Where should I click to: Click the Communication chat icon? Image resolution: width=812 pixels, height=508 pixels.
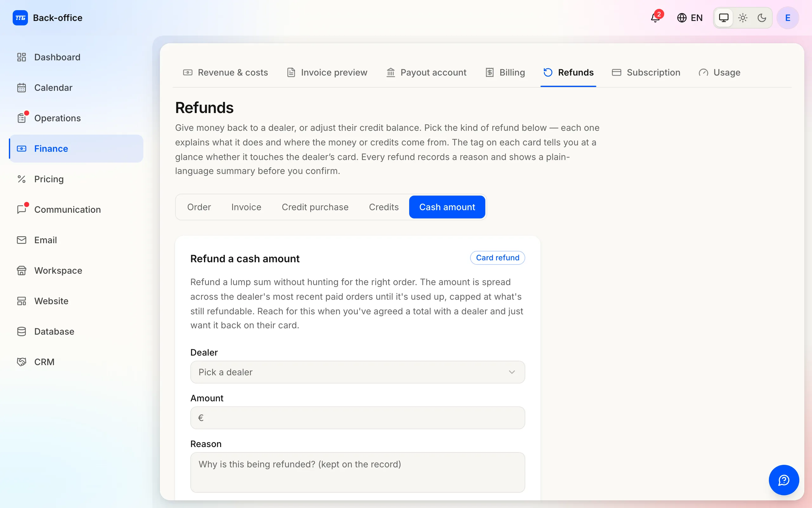pyautogui.click(x=22, y=210)
